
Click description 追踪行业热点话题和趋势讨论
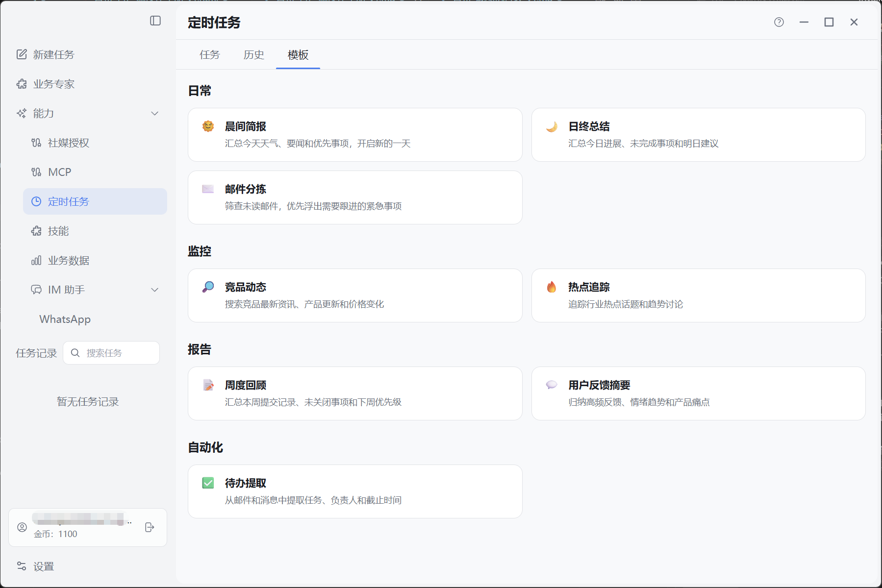click(x=626, y=304)
